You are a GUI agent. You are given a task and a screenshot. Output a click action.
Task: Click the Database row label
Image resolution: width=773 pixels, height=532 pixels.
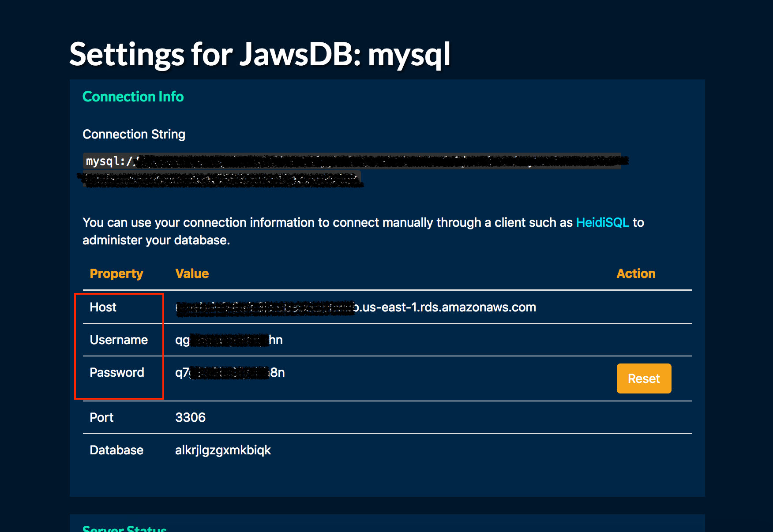click(x=116, y=450)
